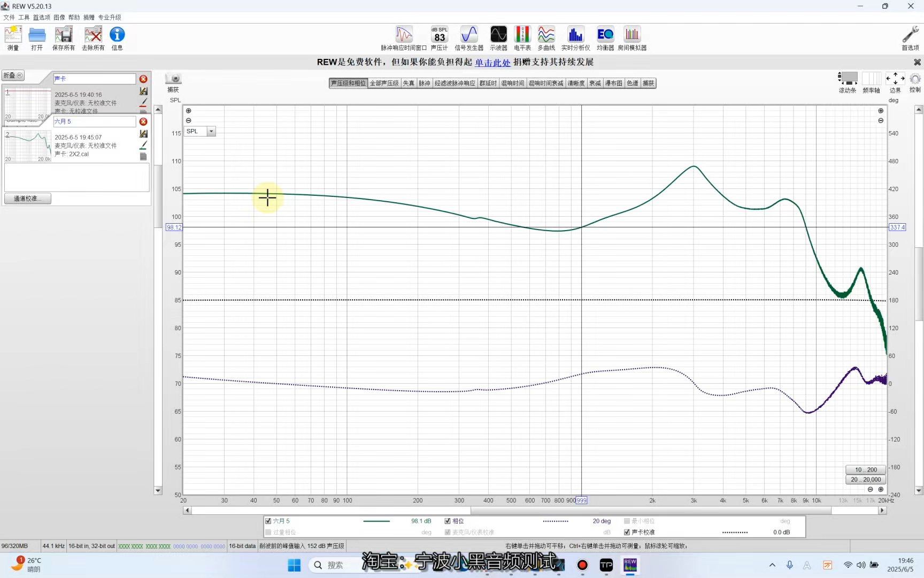The height and width of the screenshot is (578, 924).
Task: Toggle the 滚动条 scrollbars icon
Action: pos(848,78)
